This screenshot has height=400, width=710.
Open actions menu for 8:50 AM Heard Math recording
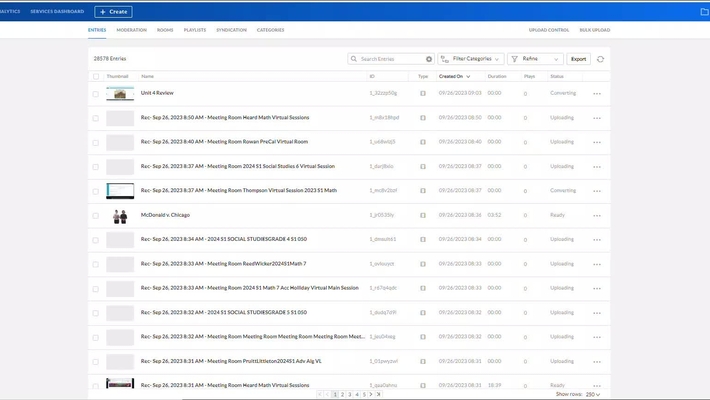597,118
